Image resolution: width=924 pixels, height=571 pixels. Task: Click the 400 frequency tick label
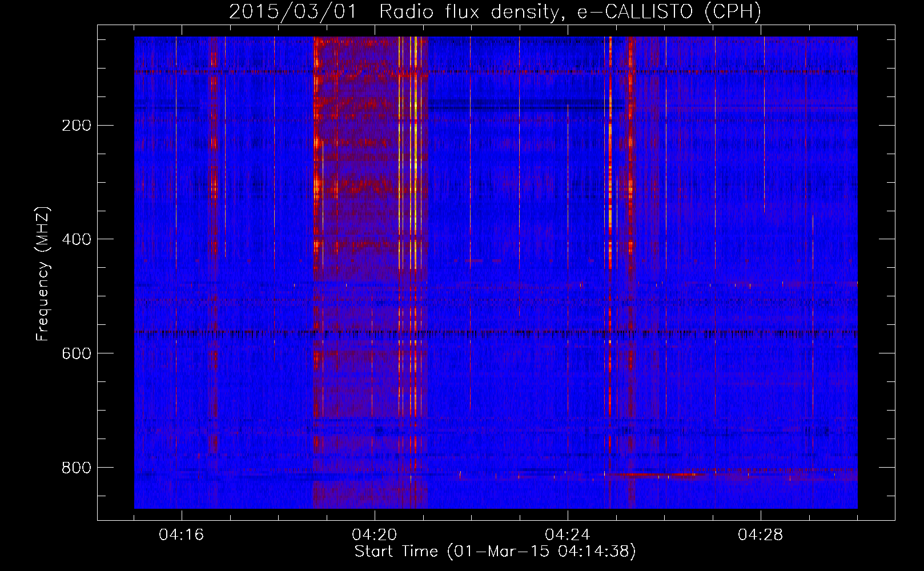tap(77, 239)
